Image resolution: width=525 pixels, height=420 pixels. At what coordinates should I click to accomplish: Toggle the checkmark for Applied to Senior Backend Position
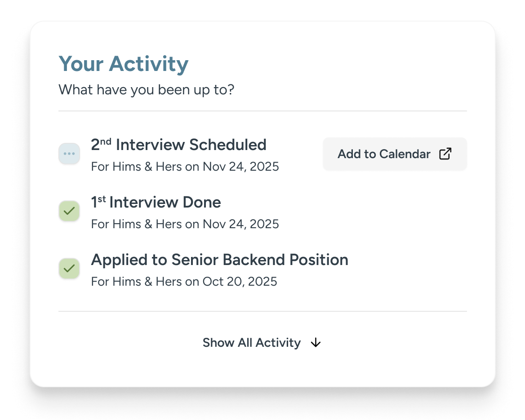click(69, 269)
